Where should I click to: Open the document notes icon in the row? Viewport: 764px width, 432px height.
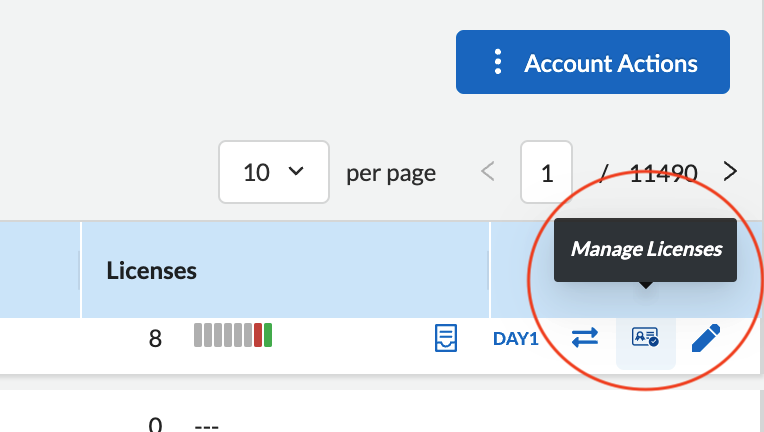point(446,338)
